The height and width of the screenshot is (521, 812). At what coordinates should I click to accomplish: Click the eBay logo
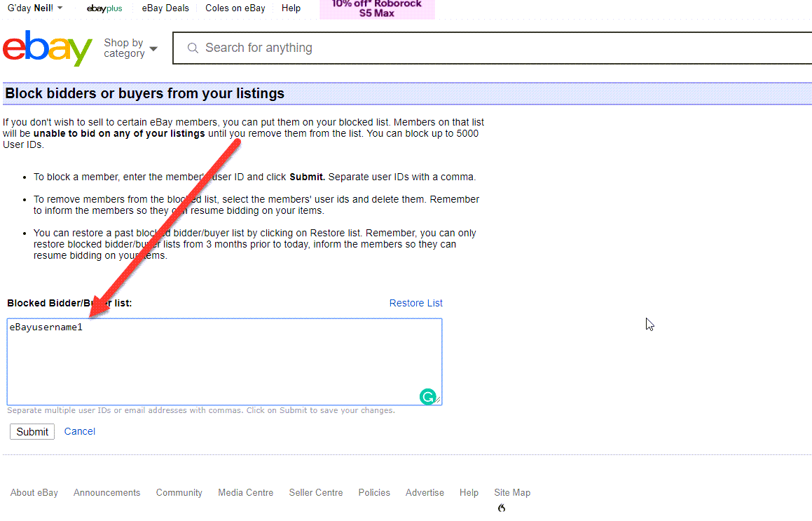[x=47, y=48]
